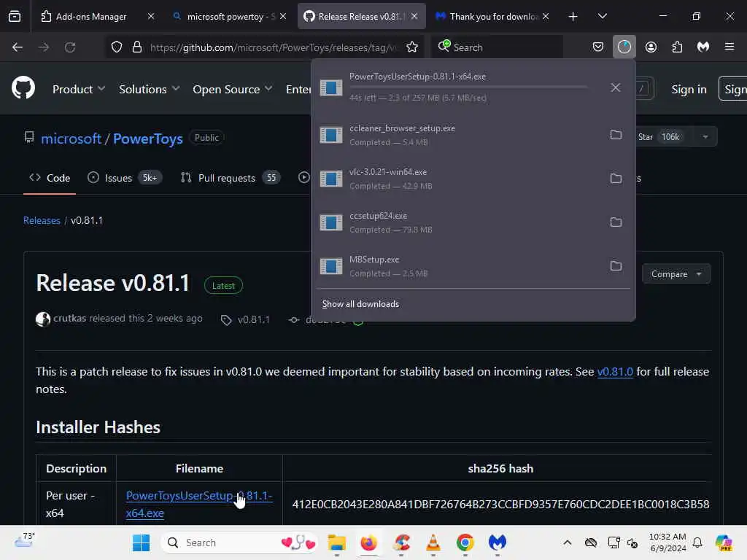
Task: Close the Add-ons Manager tab
Action: tap(151, 17)
